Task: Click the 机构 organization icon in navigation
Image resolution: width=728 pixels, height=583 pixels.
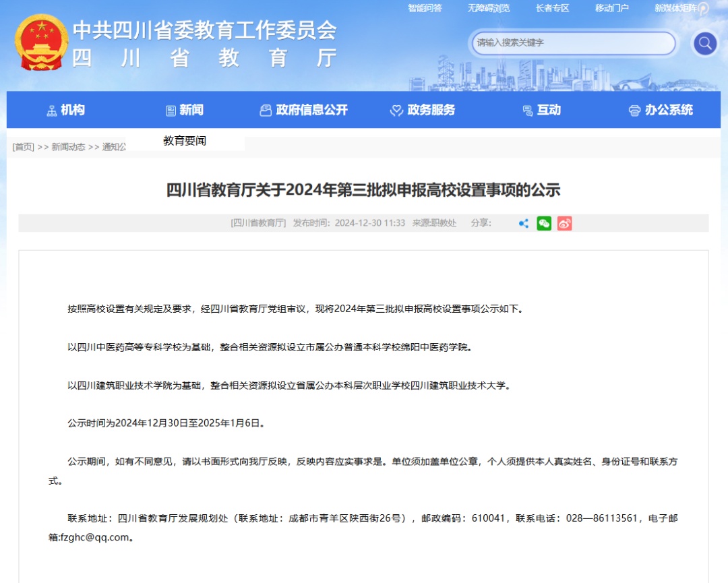Action: [x=52, y=111]
